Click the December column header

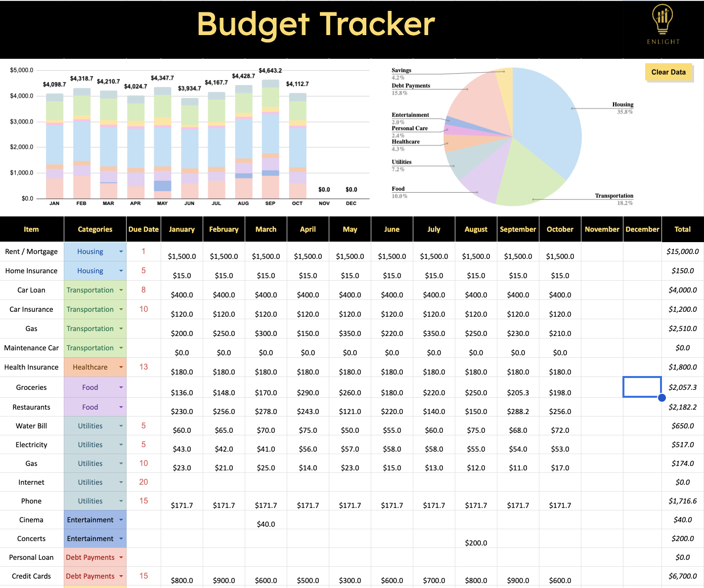tap(642, 229)
